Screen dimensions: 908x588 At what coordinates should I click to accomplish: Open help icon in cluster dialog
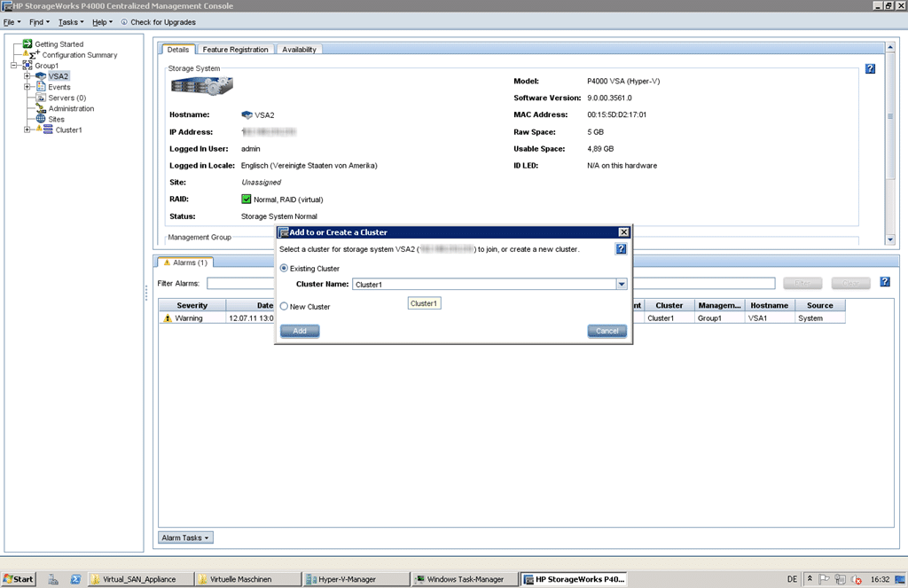point(621,249)
